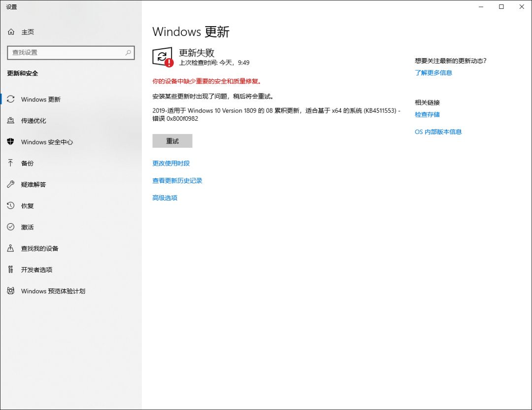The image size is (532, 410).
Task: Open OS 内部版本信息
Action: coord(438,132)
